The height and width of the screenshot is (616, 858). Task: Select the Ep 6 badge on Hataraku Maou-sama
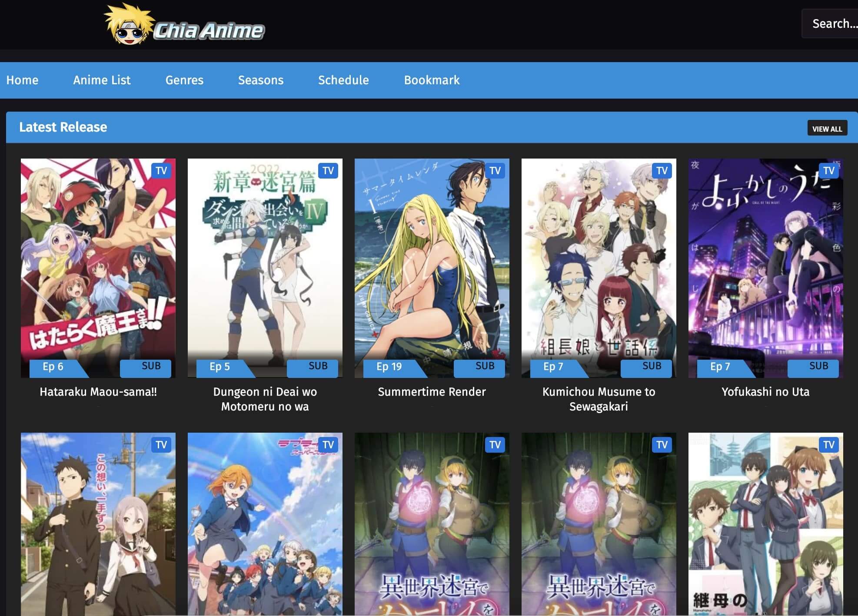tap(52, 367)
